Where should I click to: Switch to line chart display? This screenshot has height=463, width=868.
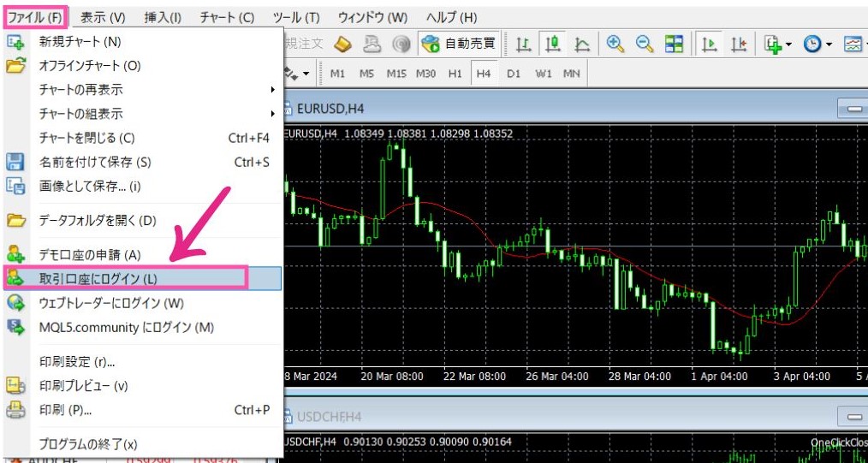click(x=581, y=43)
